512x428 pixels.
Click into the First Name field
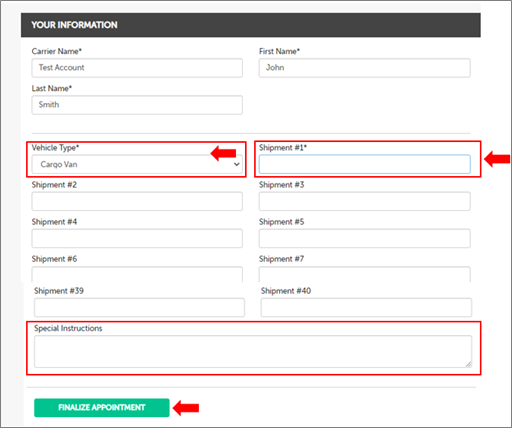pos(365,68)
